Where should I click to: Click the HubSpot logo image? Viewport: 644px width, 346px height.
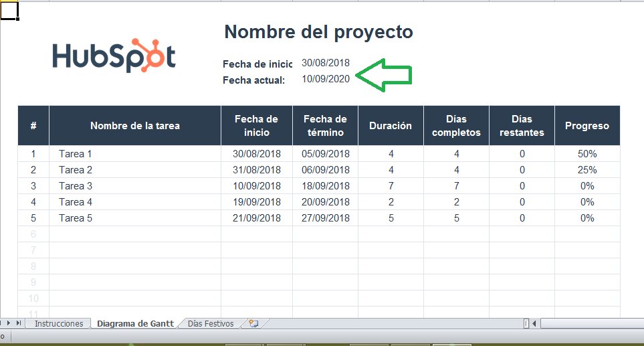114,56
